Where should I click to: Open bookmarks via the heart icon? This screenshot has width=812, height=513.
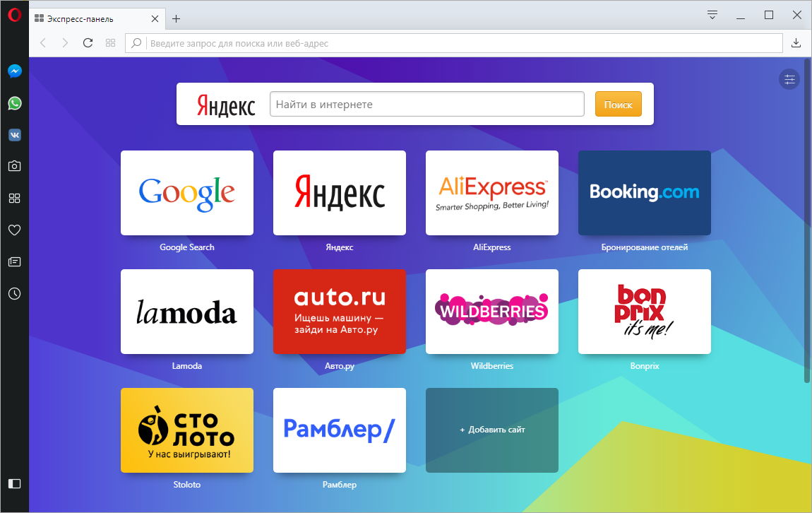pos(15,230)
